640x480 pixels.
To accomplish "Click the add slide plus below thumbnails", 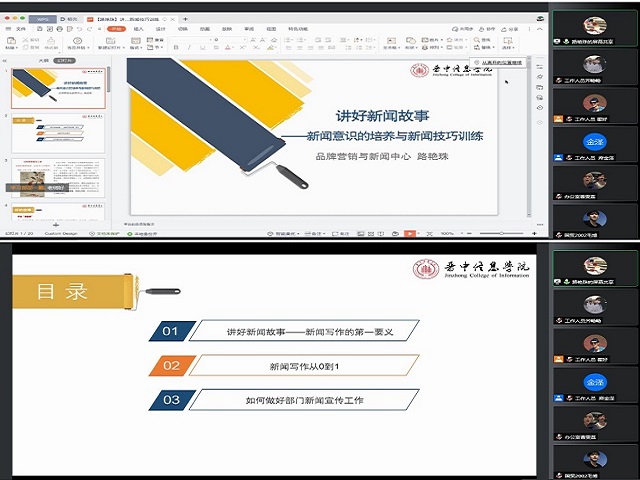I will tap(55, 223).
